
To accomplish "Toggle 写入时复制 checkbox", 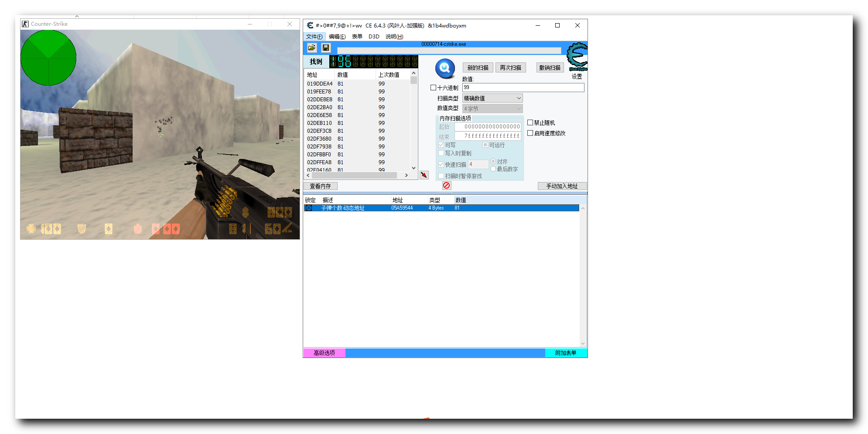I will pos(441,153).
